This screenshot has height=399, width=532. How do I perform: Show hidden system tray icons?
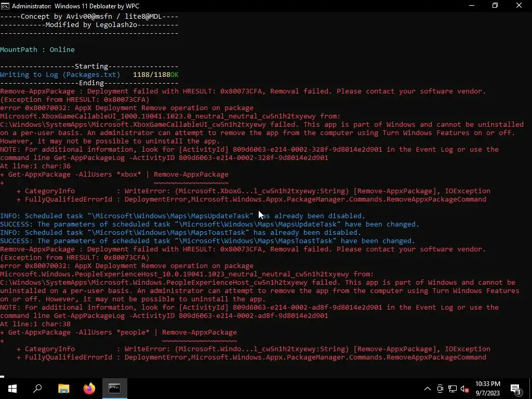428,389
